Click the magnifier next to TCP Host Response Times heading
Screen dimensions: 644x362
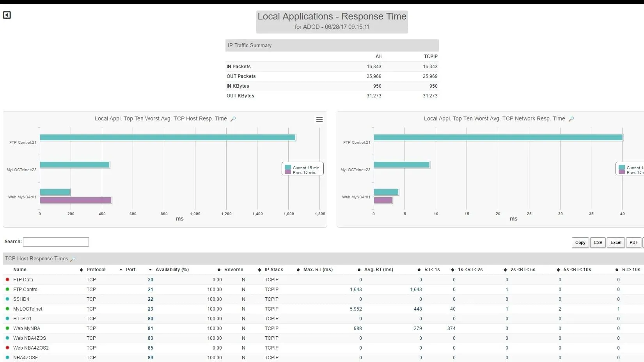point(73,258)
